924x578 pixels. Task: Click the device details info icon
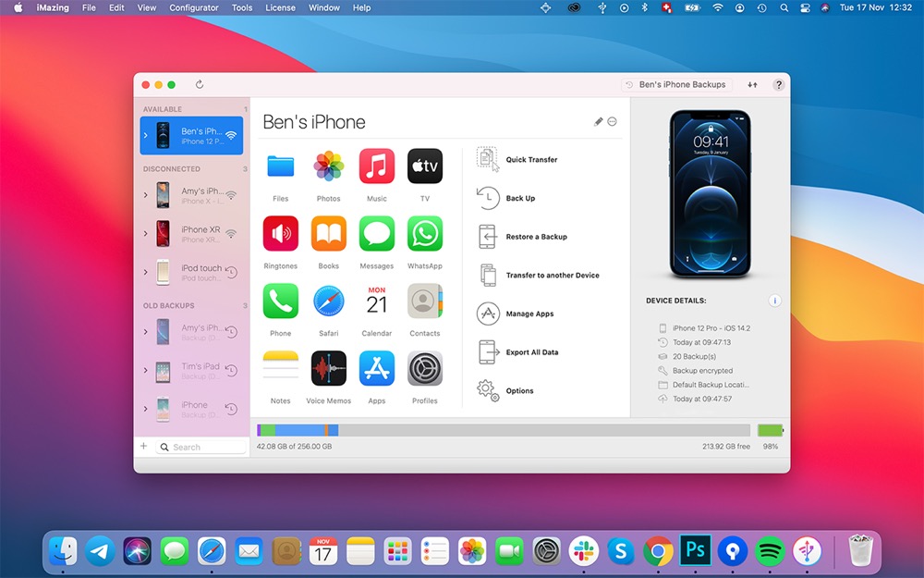[x=774, y=301]
